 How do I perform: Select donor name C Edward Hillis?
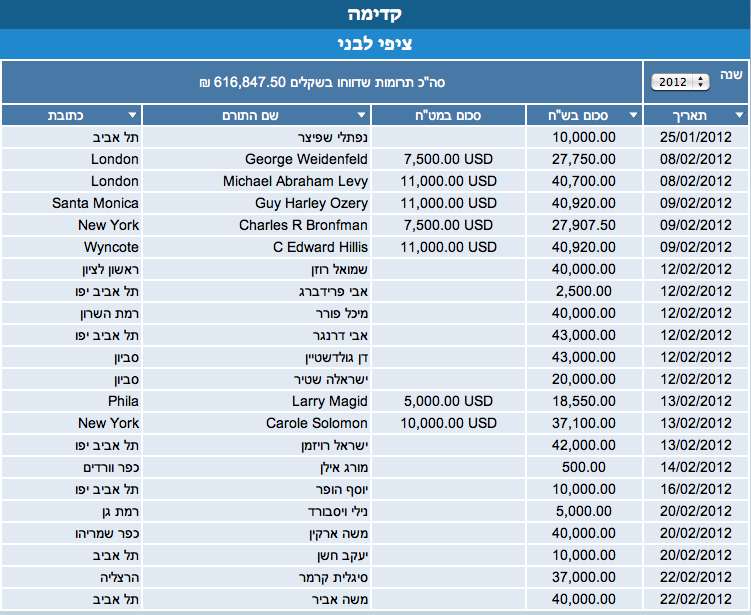point(320,247)
